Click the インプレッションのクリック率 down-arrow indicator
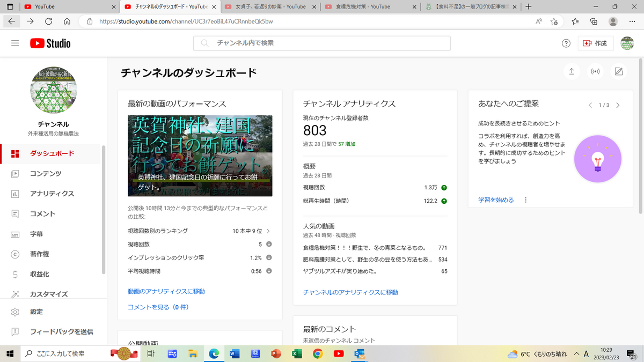This screenshot has width=644, height=362. pyautogui.click(x=269, y=257)
